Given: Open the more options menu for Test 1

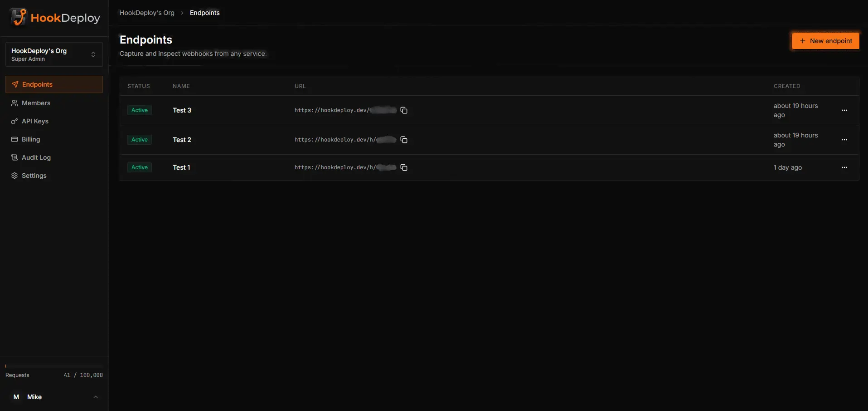Looking at the screenshot, I should [844, 167].
